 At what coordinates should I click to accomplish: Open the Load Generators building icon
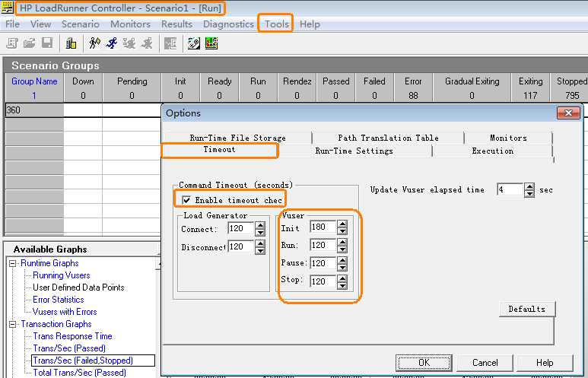point(71,43)
